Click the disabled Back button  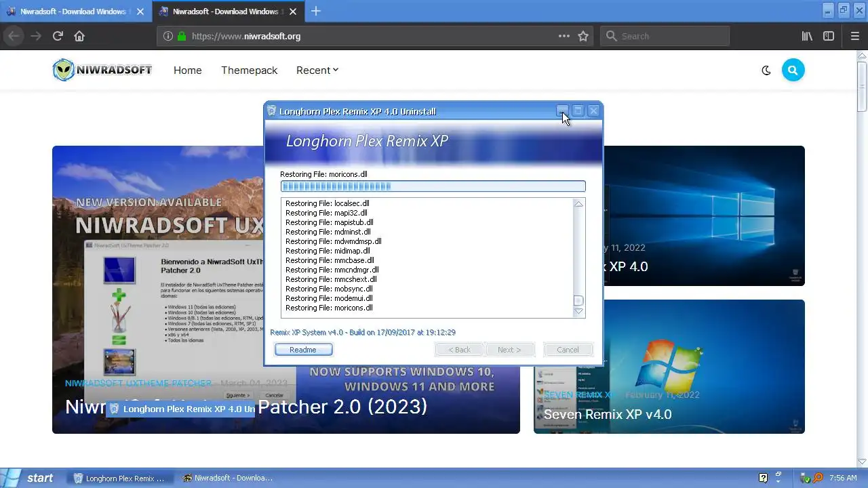click(x=459, y=350)
